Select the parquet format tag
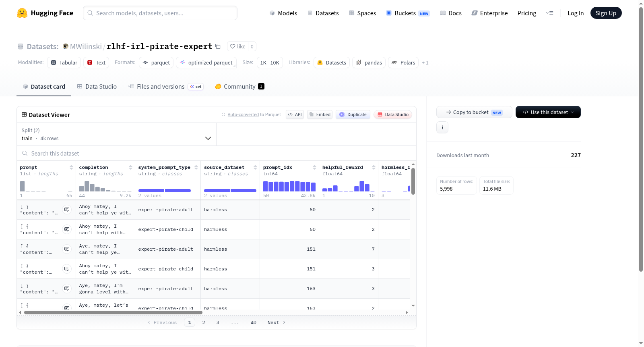Screen dimensions: 644x347 click(x=156, y=62)
